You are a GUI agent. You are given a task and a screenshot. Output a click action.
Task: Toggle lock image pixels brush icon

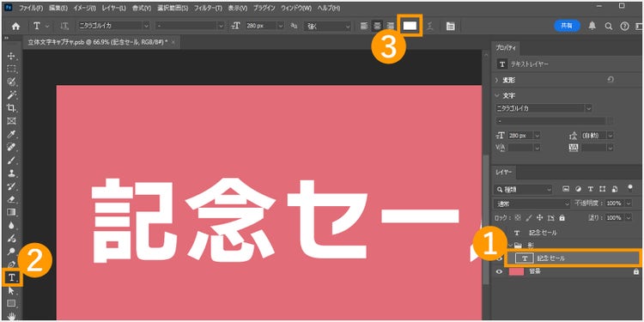click(x=529, y=217)
